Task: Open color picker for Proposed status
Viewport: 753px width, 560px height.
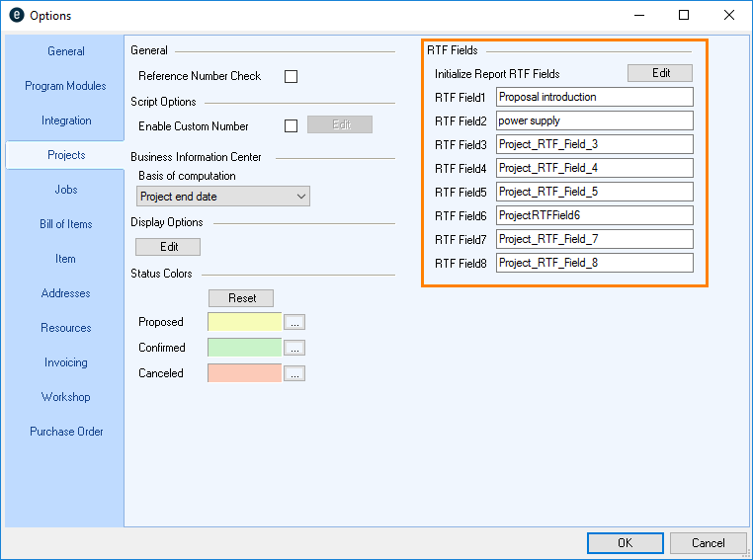Action: [x=294, y=322]
